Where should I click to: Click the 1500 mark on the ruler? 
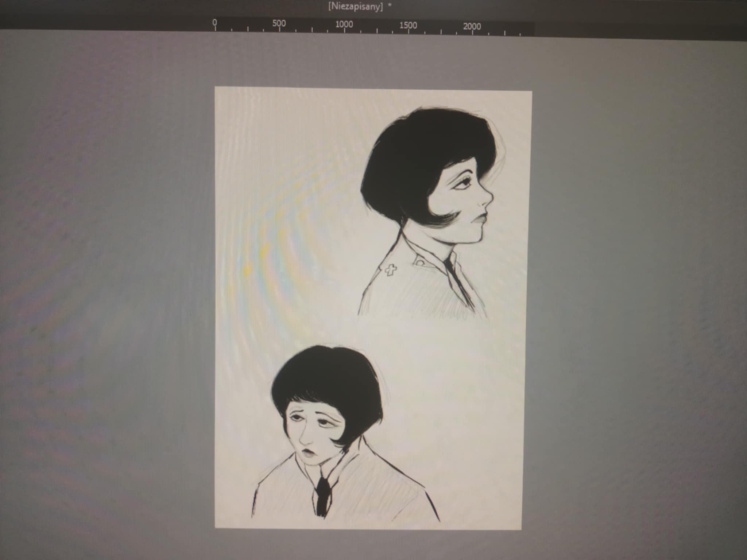pyautogui.click(x=408, y=25)
